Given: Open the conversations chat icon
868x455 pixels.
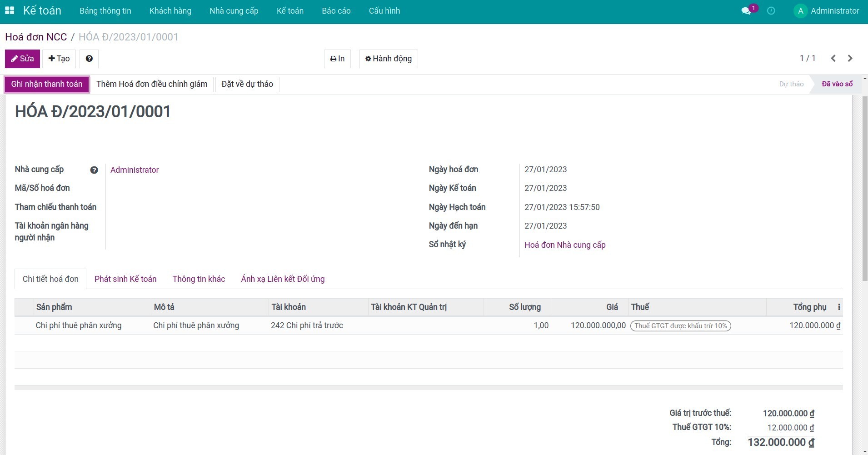Looking at the screenshot, I should (x=746, y=11).
